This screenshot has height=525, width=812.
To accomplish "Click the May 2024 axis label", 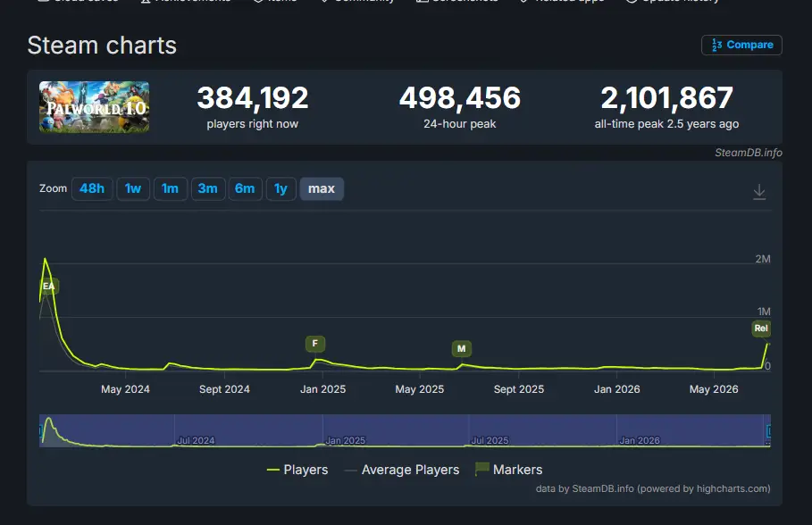I will [125, 389].
